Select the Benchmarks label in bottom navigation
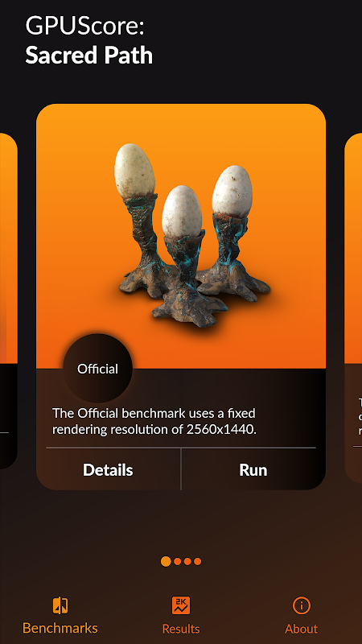 pos(60,628)
